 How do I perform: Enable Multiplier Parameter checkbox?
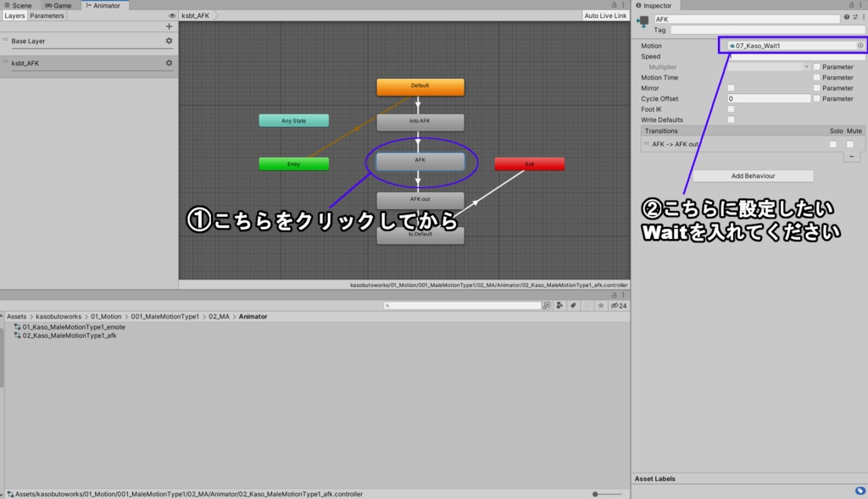[816, 67]
